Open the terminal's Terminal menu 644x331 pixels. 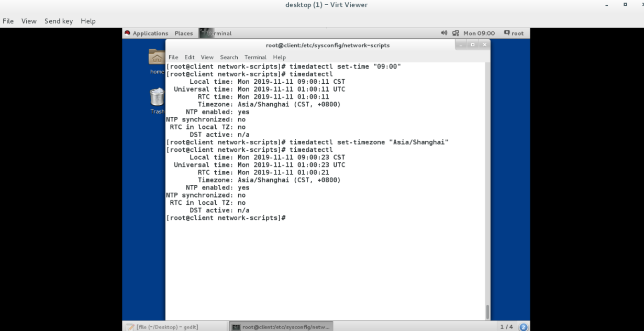click(x=256, y=58)
